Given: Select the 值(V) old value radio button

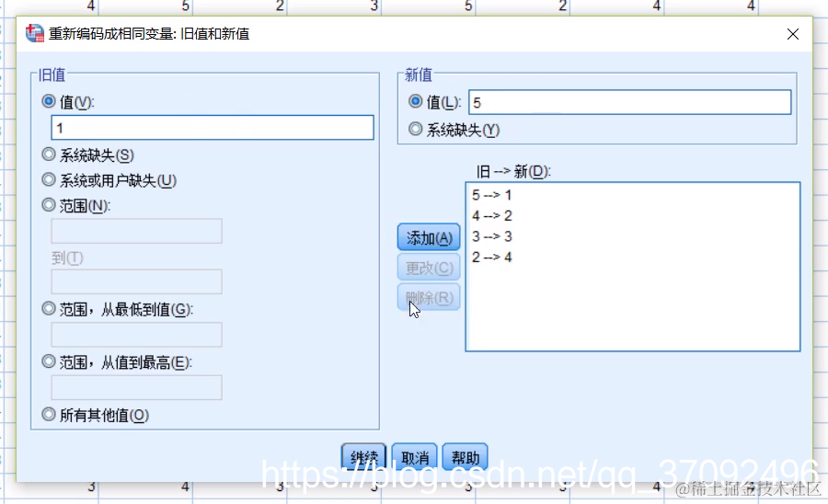Looking at the screenshot, I should (49, 101).
